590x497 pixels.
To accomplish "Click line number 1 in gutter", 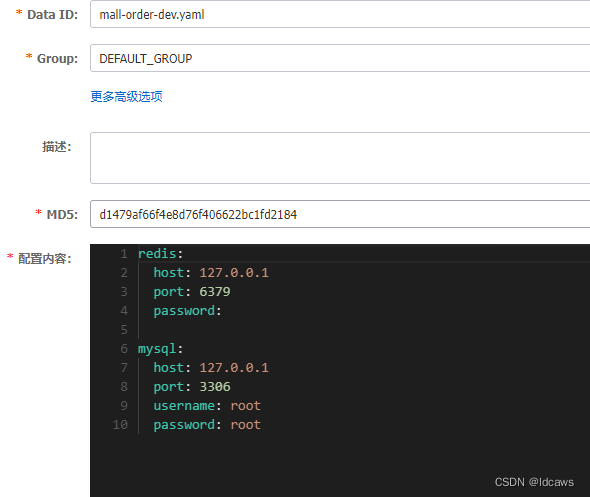I will pos(124,254).
